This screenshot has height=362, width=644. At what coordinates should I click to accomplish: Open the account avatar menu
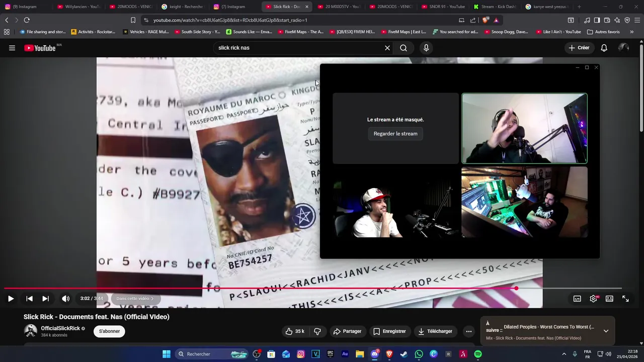click(623, 48)
